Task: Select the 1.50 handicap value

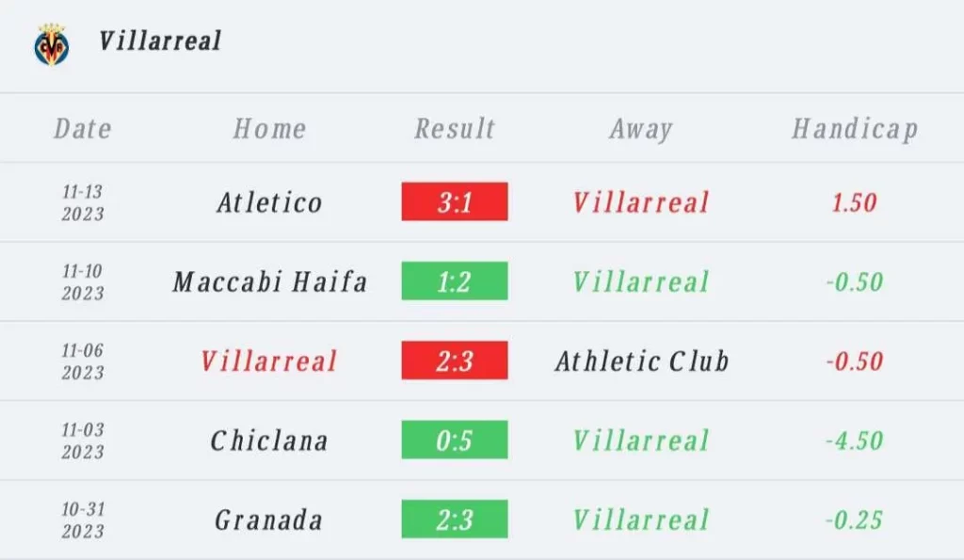Action: pos(855,202)
